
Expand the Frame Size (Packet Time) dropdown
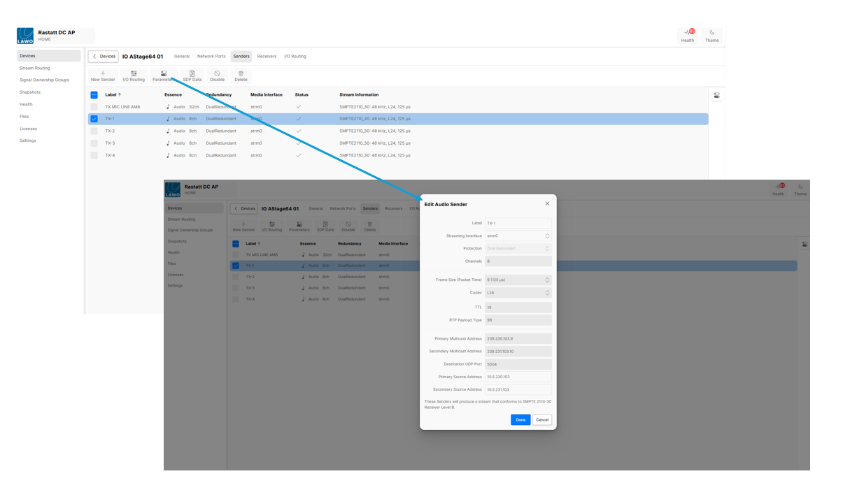(518, 280)
